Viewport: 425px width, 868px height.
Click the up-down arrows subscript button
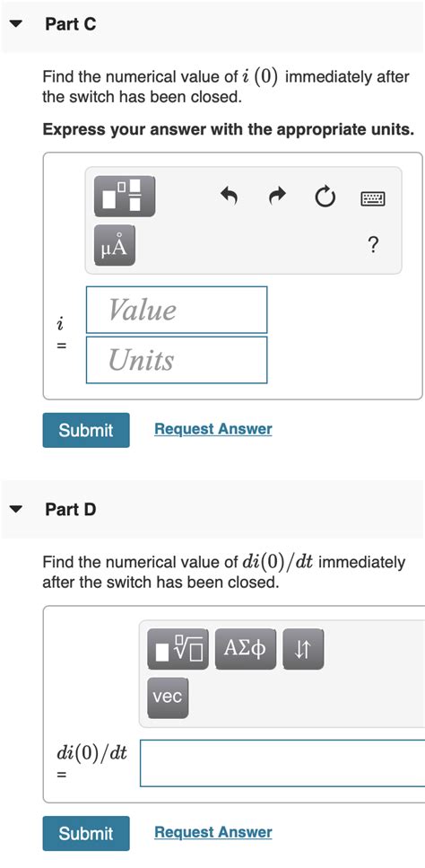coord(303,649)
